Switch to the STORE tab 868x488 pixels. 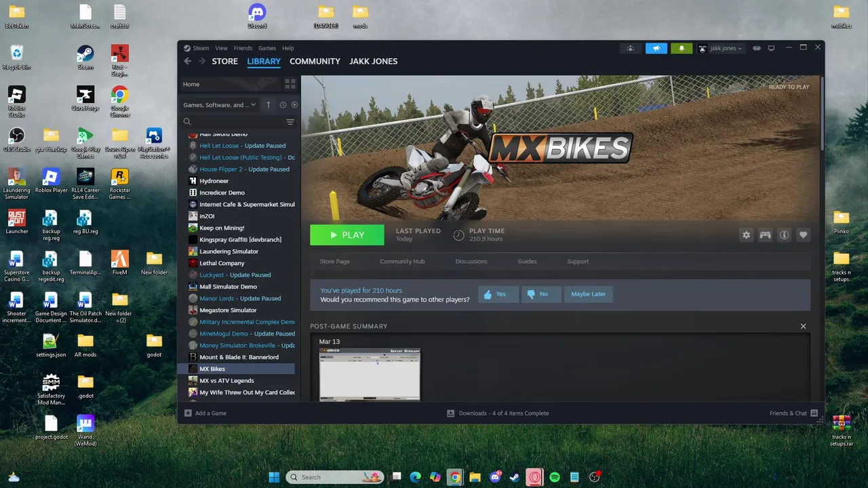(x=225, y=61)
